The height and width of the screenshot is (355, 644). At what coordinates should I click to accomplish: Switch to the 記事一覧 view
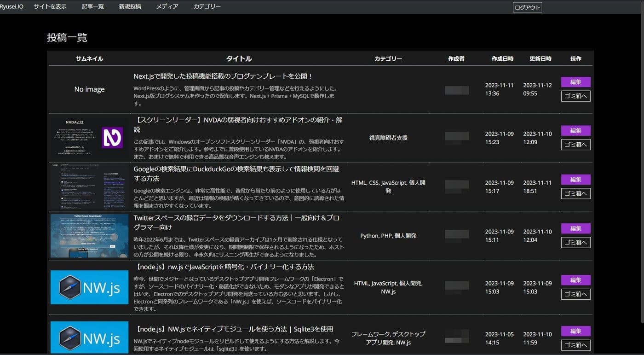[93, 6]
